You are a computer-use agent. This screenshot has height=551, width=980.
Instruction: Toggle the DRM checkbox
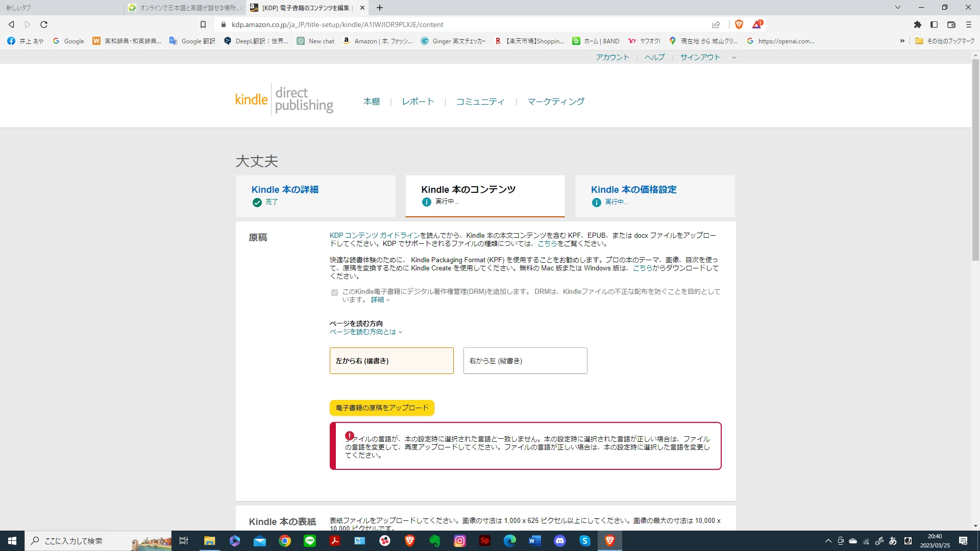click(x=334, y=292)
